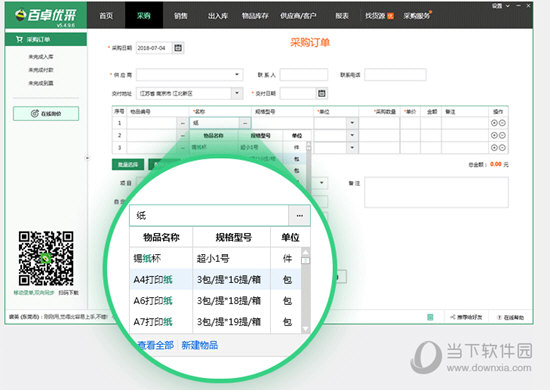Click the cart icon beside 采购订单

point(19,39)
